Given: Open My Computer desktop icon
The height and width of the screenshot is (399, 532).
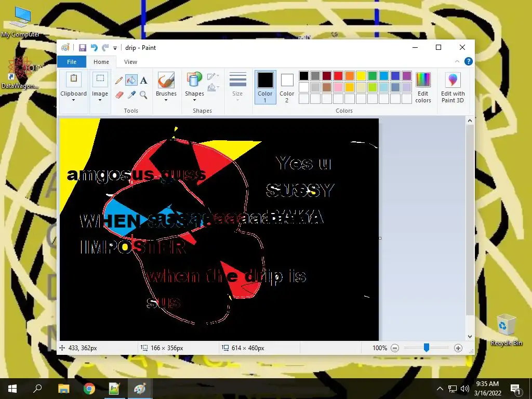Looking at the screenshot, I should pos(20,22).
